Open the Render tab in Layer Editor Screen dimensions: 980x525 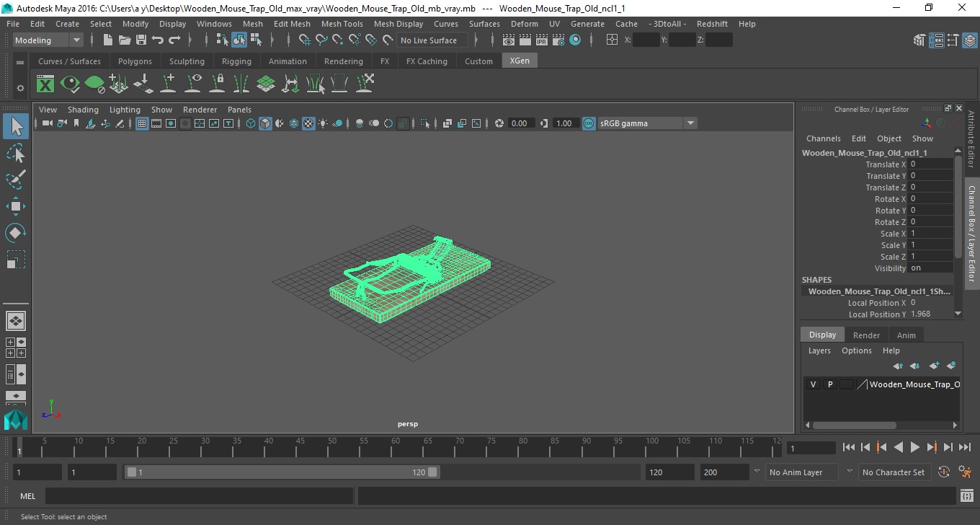point(866,335)
